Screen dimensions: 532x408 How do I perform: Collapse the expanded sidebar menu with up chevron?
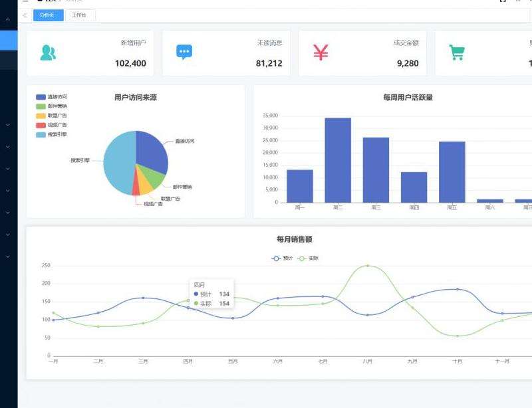click(x=8, y=20)
